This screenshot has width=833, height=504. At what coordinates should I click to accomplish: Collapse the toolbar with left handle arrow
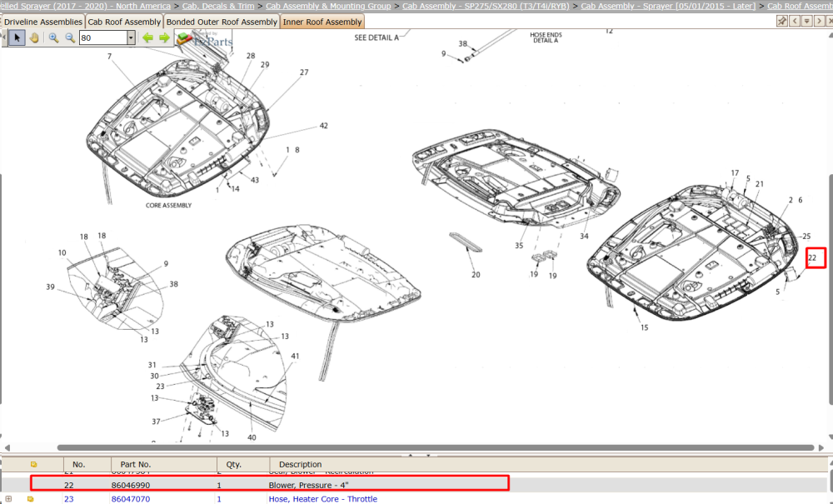click(4, 37)
